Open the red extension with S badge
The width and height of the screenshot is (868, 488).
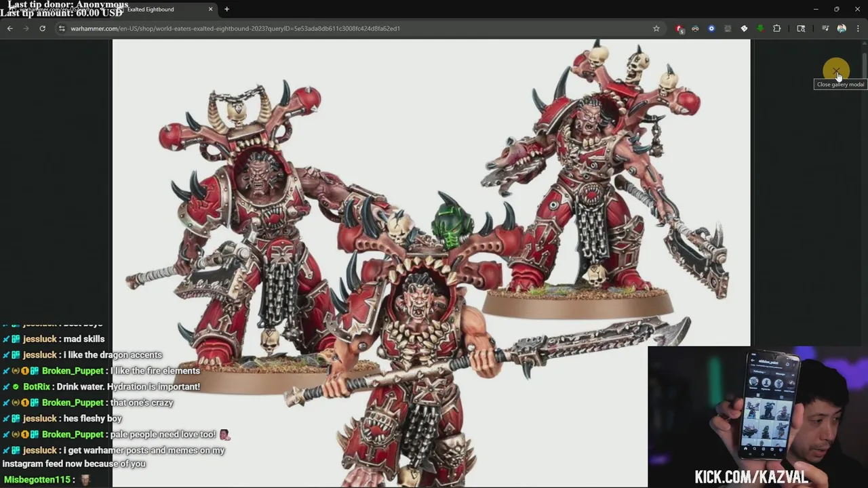click(x=679, y=28)
